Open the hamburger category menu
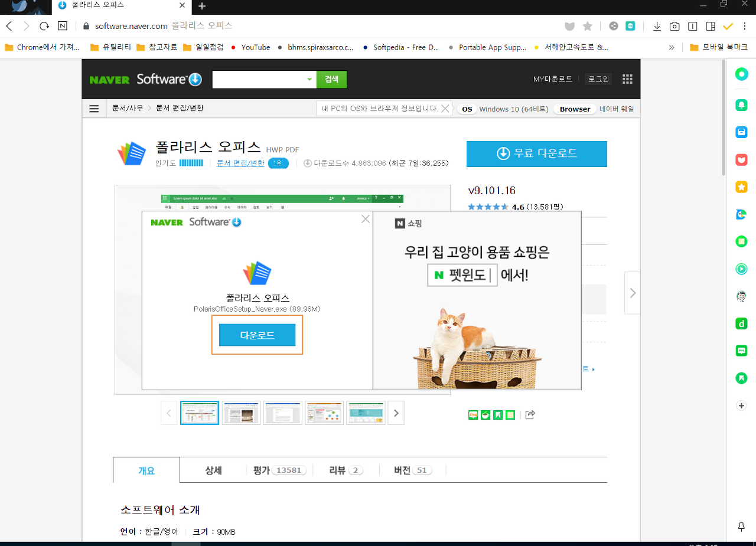This screenshot has height=546, width=756. [94, 109]
